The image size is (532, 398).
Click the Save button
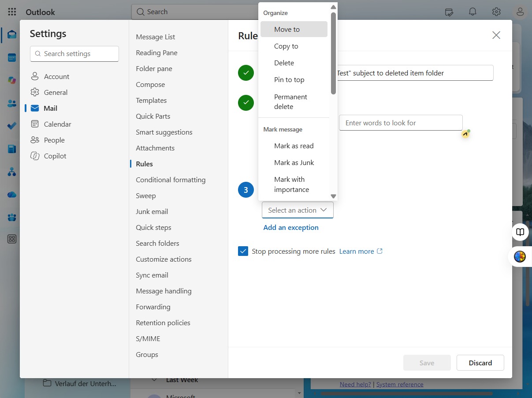pos(427,363)
